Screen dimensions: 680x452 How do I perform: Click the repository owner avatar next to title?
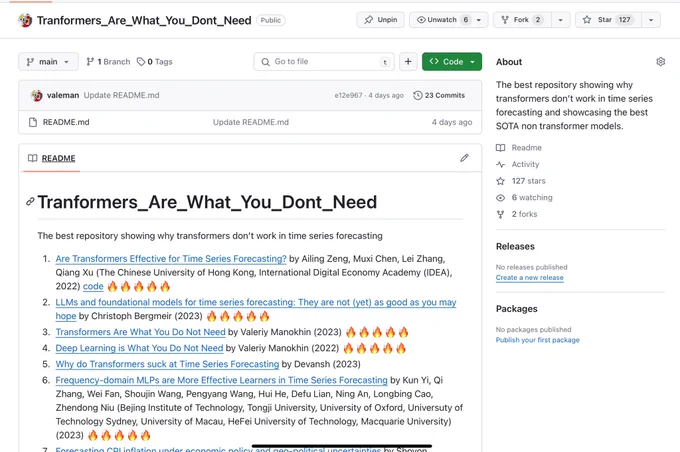(25, 20)
